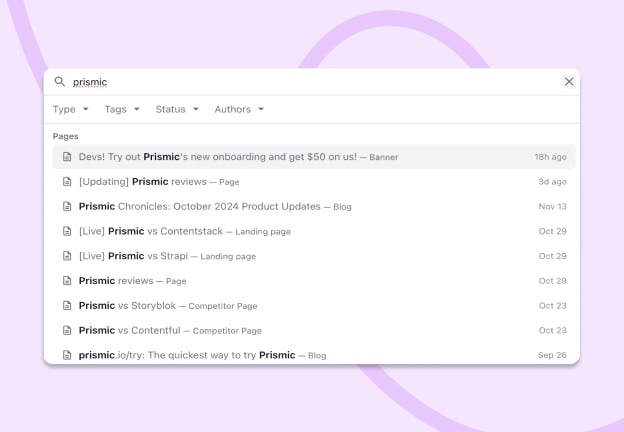Click document icon beside 'Prismic vs Contentstack'
The width and height of the screenshot is (624, 432).
(67, 231)
